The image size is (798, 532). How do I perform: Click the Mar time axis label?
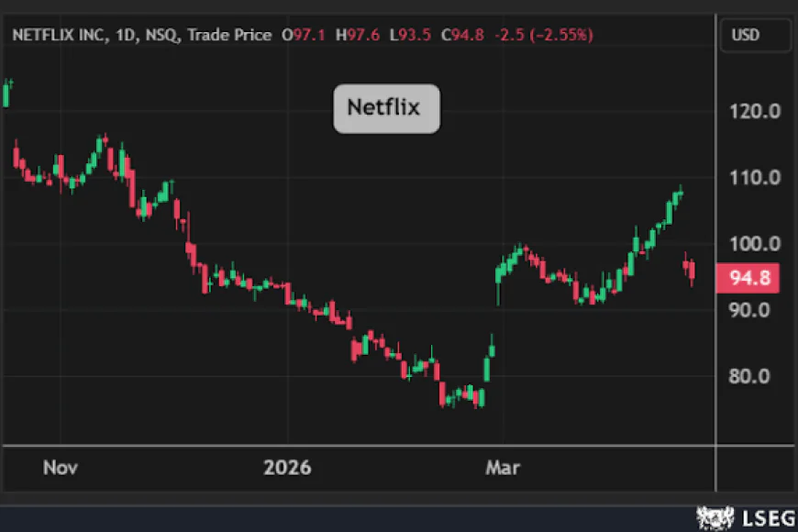pyautogui.click(x=502, y=468)
